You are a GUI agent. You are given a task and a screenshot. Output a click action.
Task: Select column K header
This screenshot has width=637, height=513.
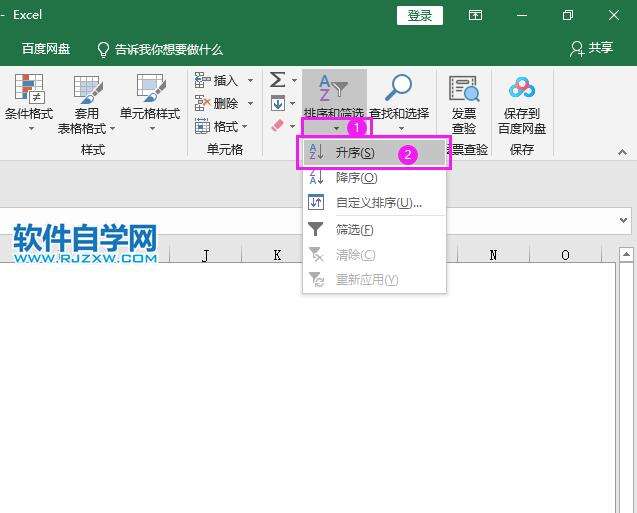277,255
